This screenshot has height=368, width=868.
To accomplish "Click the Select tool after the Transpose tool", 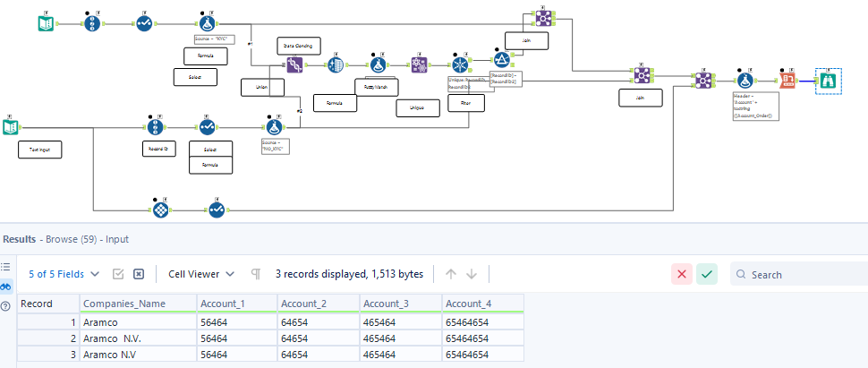I will (x=217, y=210).
